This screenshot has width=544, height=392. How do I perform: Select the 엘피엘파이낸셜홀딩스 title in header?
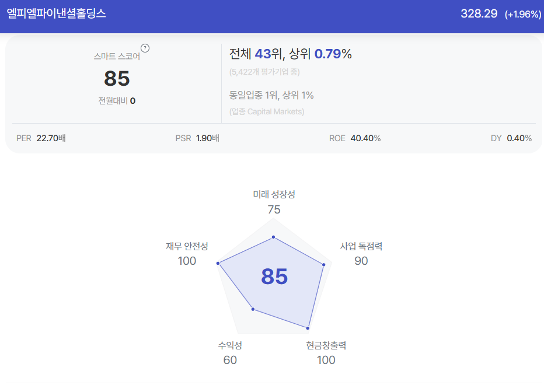pyautogui.click(x=56, y=13)
